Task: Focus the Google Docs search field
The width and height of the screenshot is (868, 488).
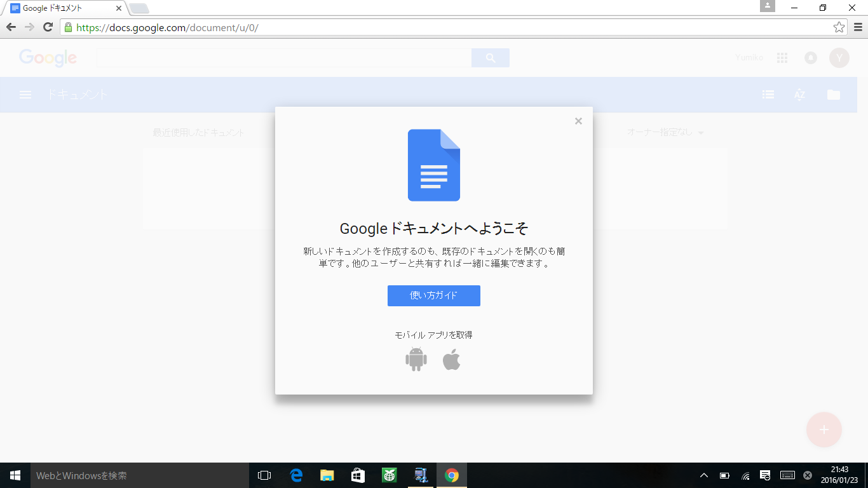Action: (x=284, y=58)
